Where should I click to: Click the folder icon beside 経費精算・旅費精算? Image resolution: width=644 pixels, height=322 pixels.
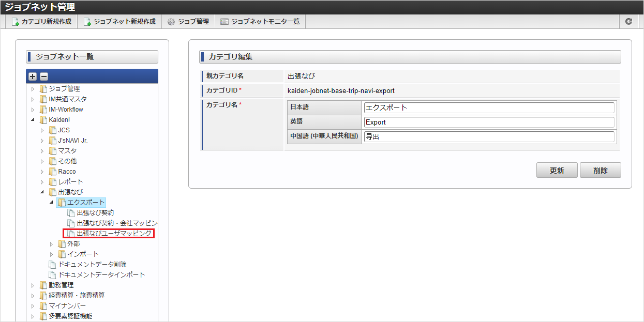[x=43, y=296]
